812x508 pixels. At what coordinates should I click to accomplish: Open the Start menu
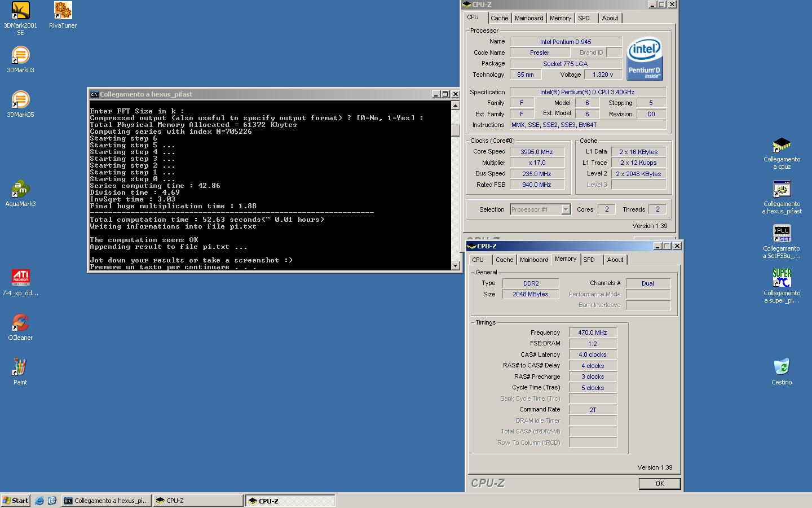(16, 501)
